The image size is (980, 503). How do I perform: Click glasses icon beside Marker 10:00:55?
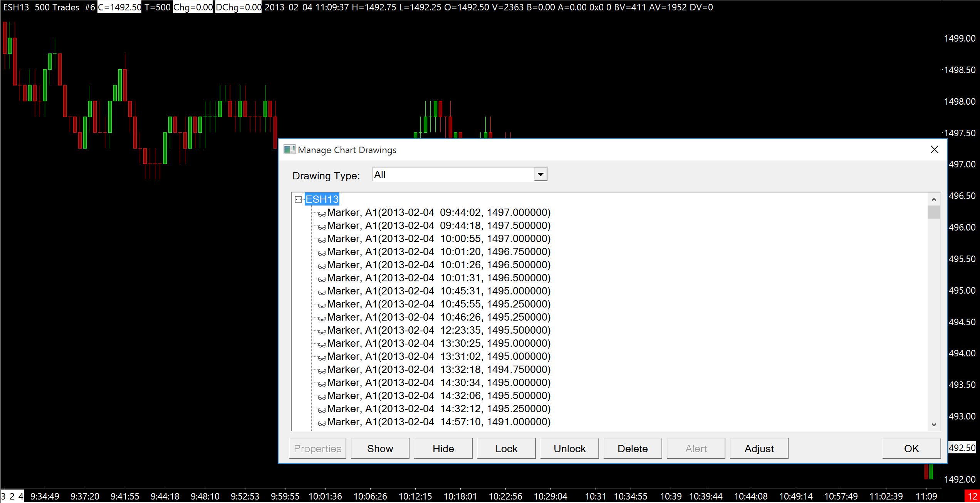(322, 240)
